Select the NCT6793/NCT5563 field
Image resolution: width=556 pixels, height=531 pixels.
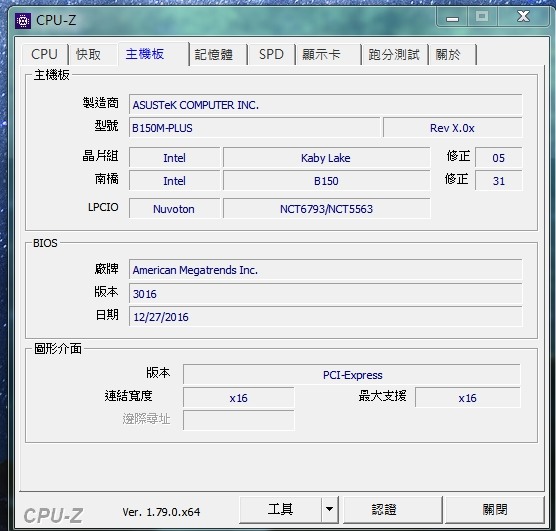click(326, 209)
